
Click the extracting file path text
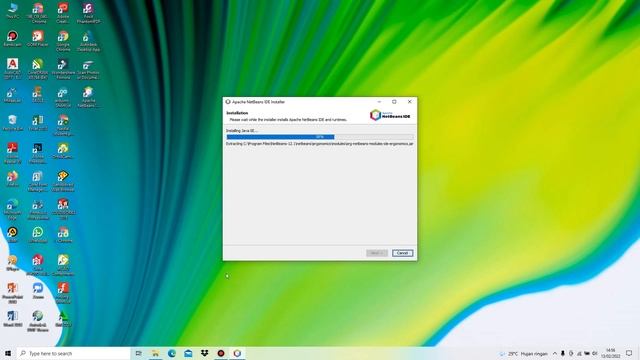click(320, 144)
